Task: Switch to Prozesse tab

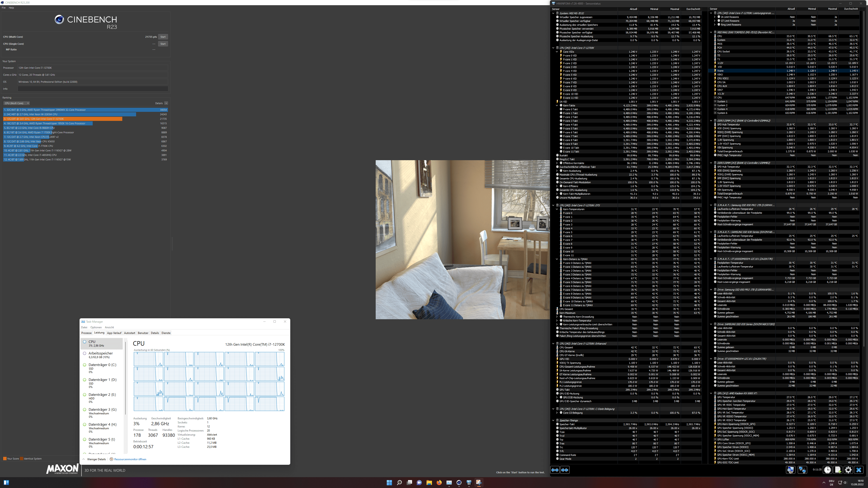Action: [86, 333]
